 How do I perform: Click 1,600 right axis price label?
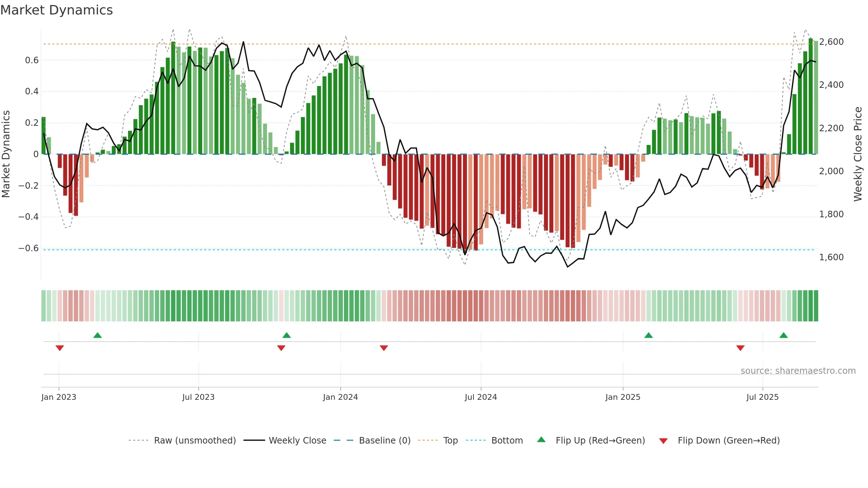831,257
